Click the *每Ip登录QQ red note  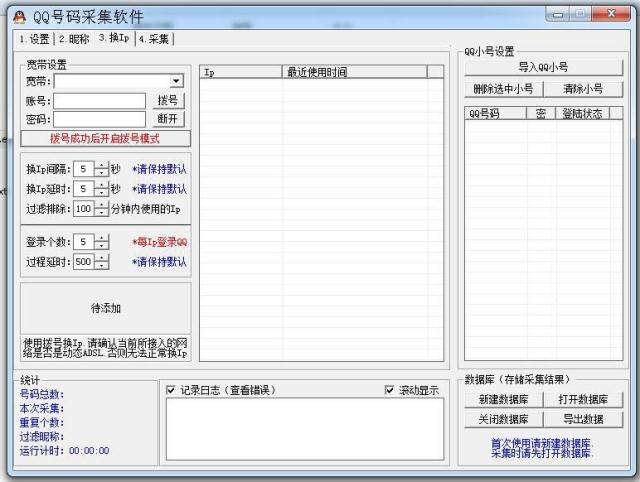click(160, 242)
